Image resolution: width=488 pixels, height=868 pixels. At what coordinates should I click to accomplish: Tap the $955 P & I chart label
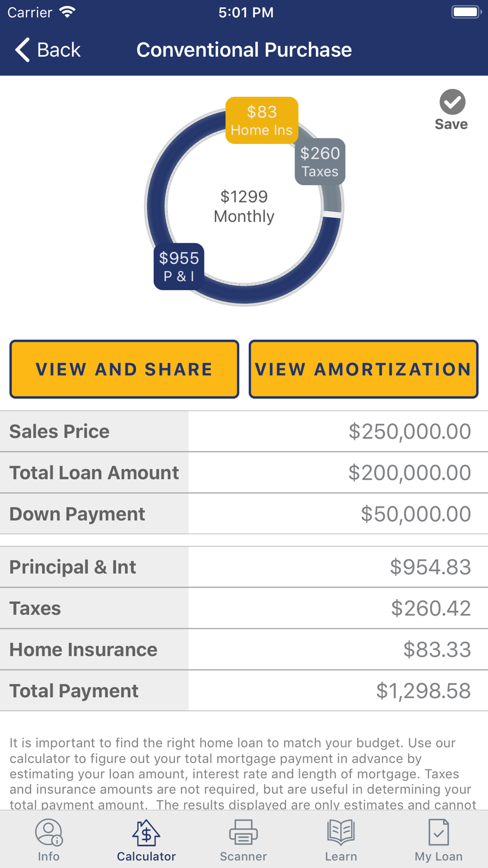[x=179, y=267]
